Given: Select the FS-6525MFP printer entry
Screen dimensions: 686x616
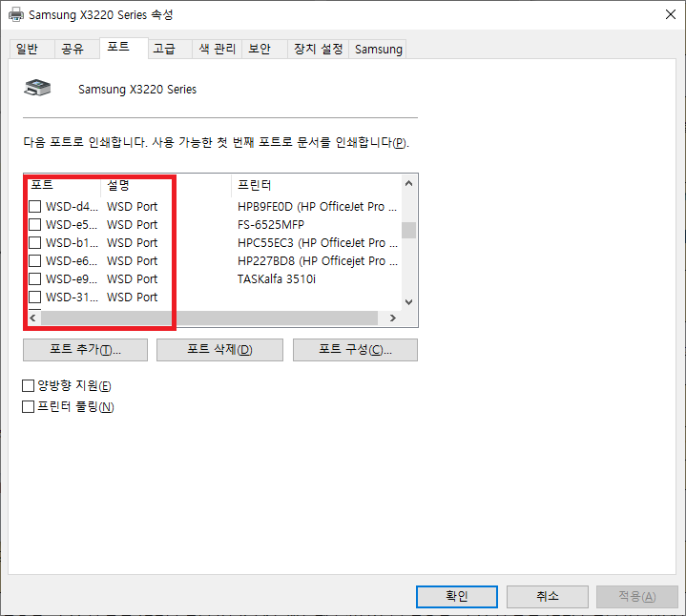Looking at the screenshot, I should click(x=271, y=225).
